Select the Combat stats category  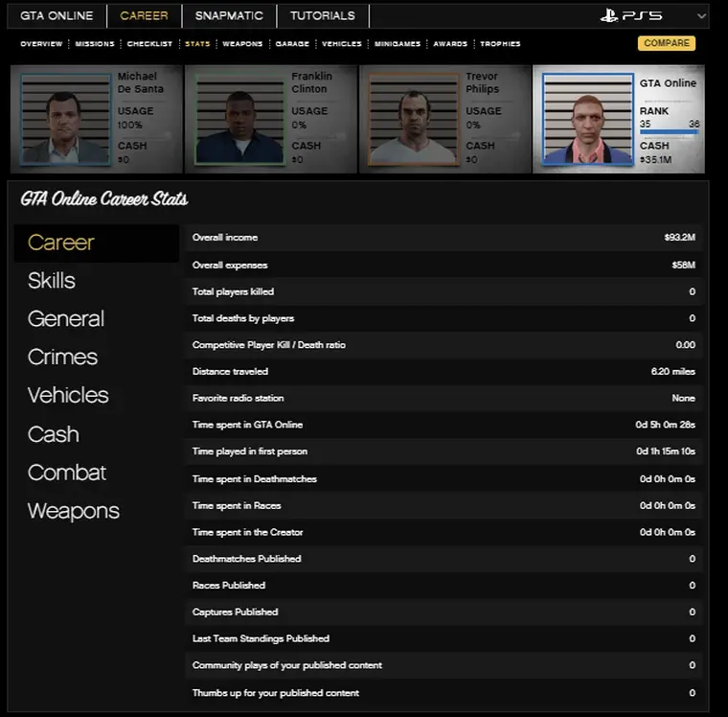coord(67,473)
